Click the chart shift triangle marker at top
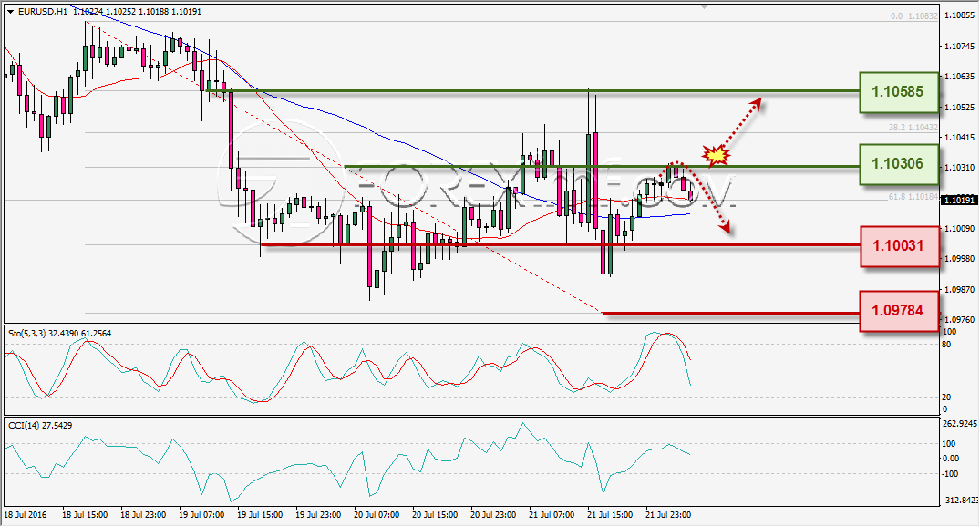The width and height of the screenshot is (980, 527). pyautogui.click(x=705, y=6)
